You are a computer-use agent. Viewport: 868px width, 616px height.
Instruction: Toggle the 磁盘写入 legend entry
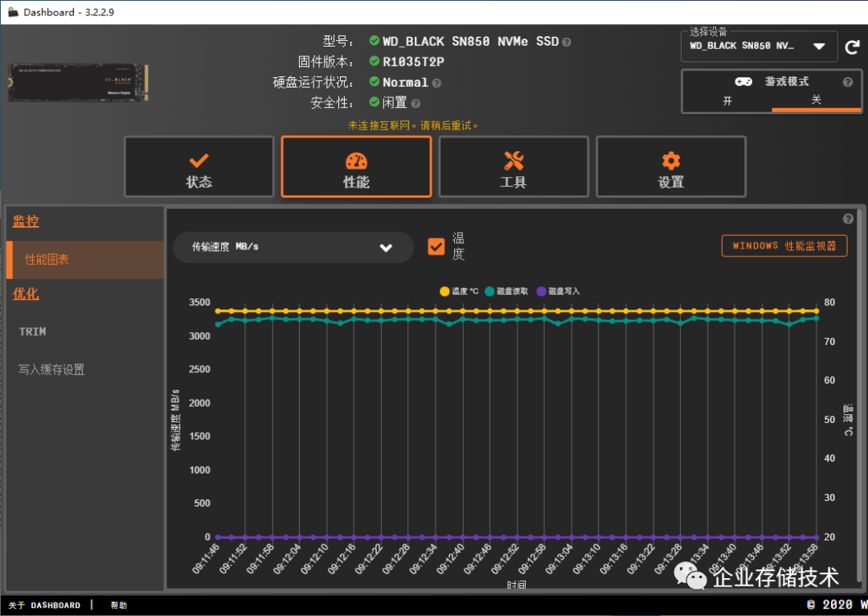tap(558, 291)
